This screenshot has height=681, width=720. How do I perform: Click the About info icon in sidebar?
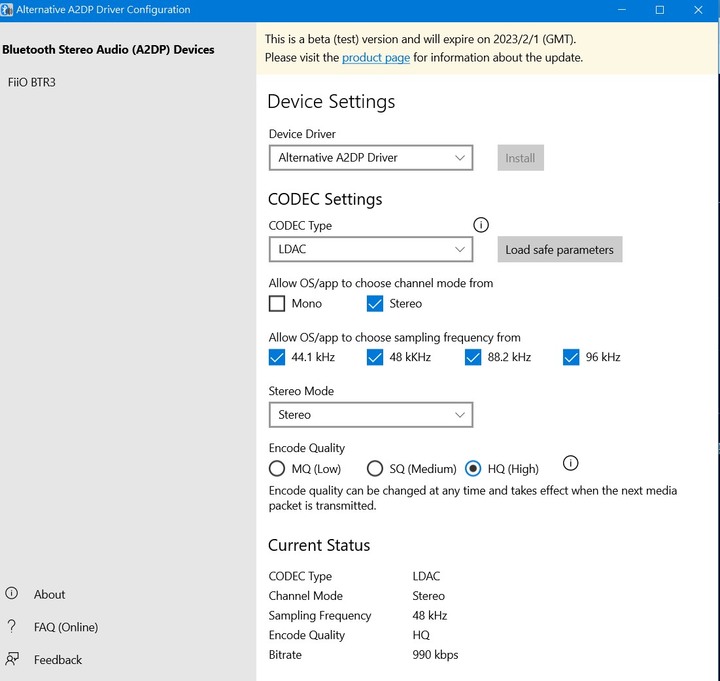tap(11, 593)
